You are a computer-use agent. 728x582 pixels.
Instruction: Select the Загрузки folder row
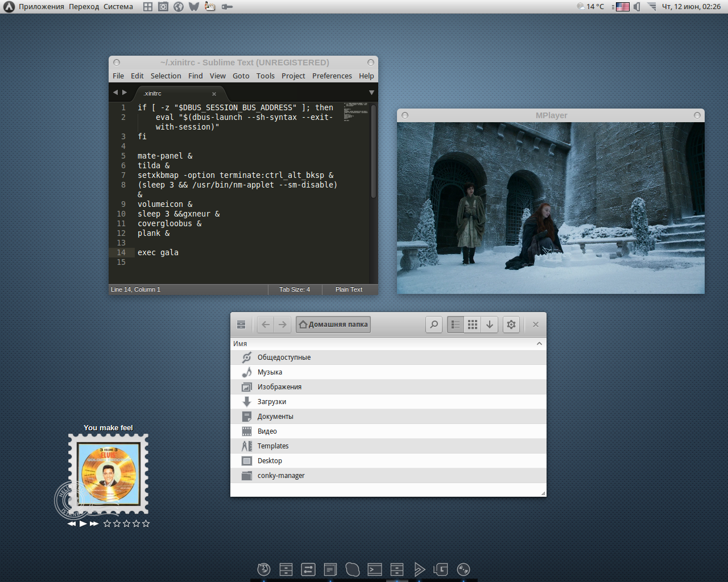388,402
